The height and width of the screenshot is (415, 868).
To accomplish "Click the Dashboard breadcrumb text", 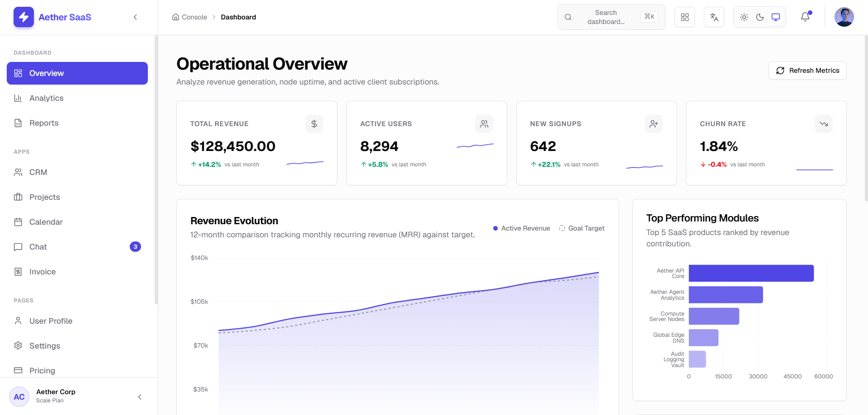I will (x=238, y=17).
